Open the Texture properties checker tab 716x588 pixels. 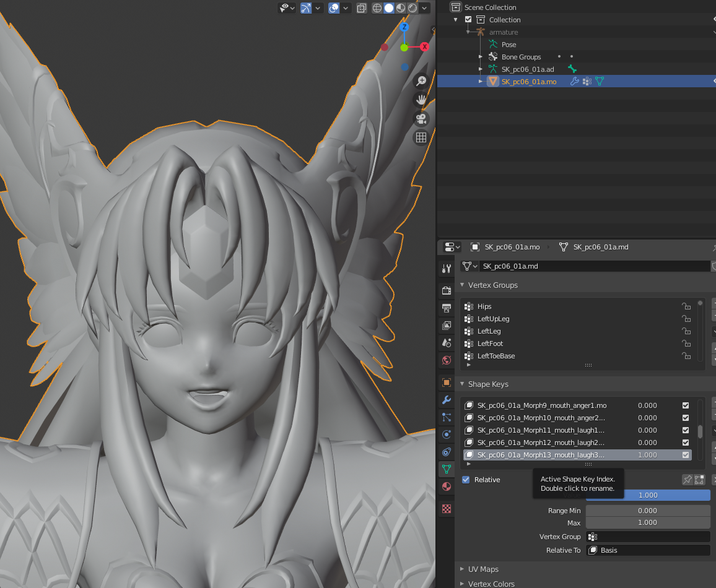(x=447, y=509)
